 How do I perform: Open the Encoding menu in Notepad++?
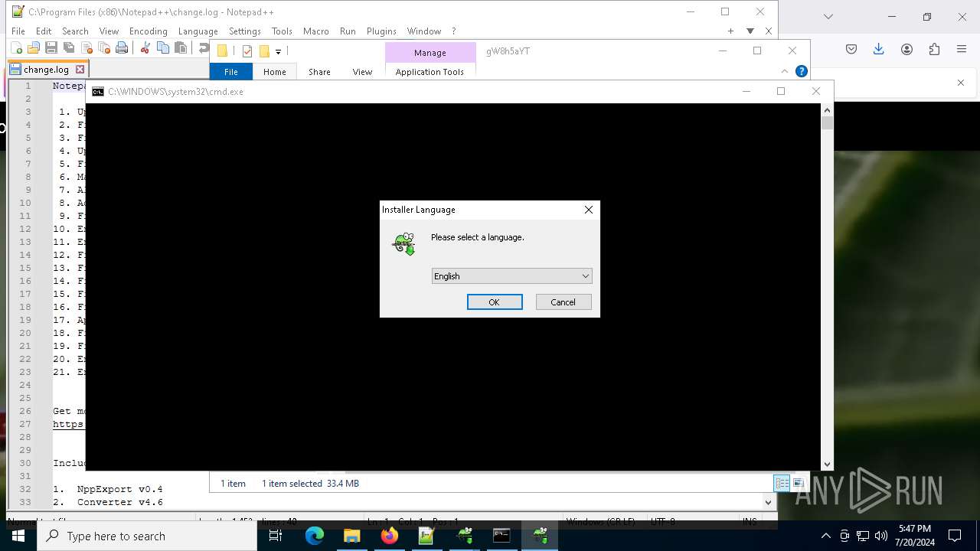point(148,31)
